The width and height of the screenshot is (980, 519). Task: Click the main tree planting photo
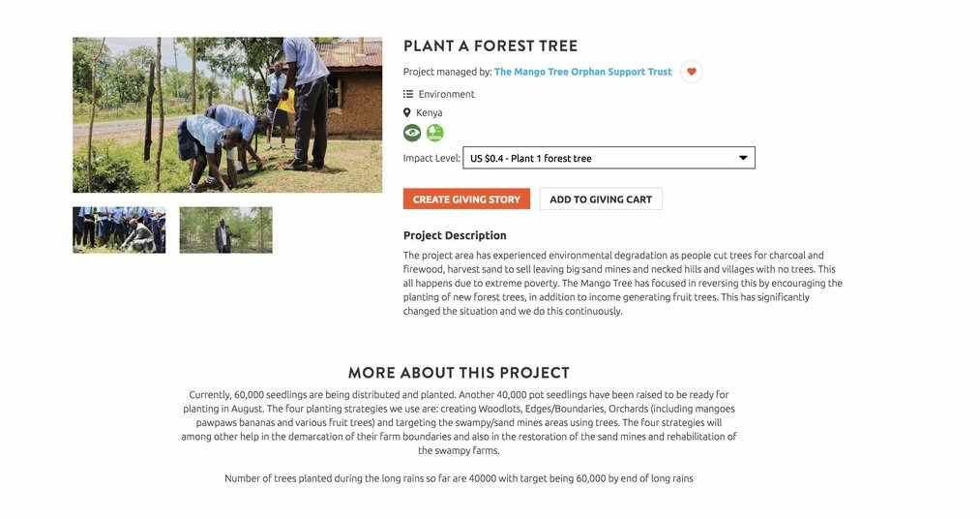(227, 115)
